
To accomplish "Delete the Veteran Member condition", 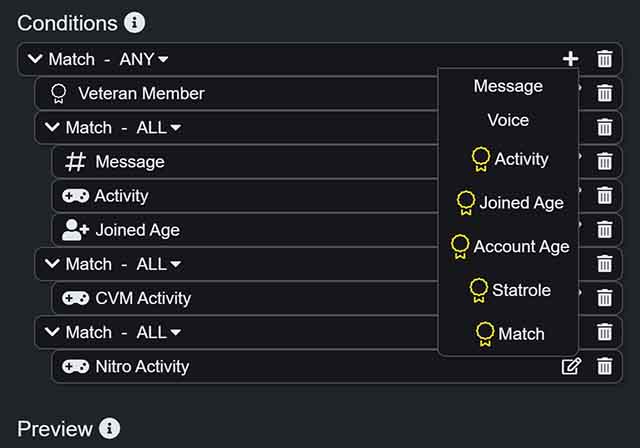I will [604, 93].
